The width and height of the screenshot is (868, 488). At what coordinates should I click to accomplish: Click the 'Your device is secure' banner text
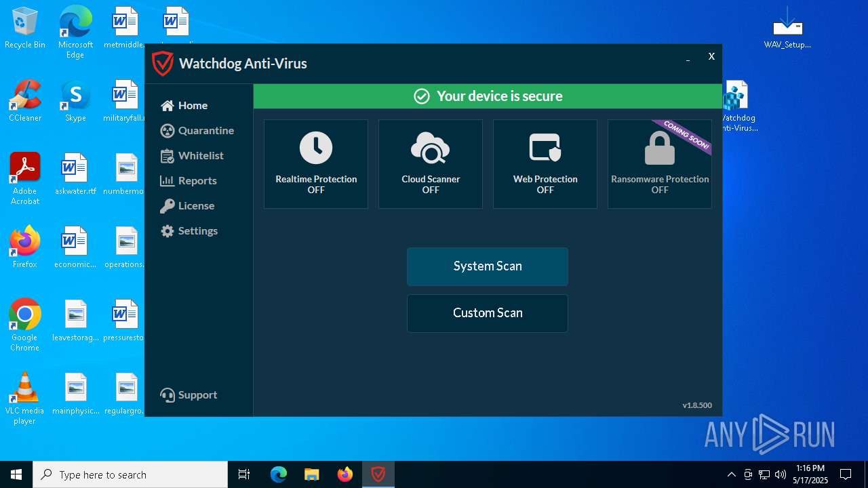tap(500, 96)
